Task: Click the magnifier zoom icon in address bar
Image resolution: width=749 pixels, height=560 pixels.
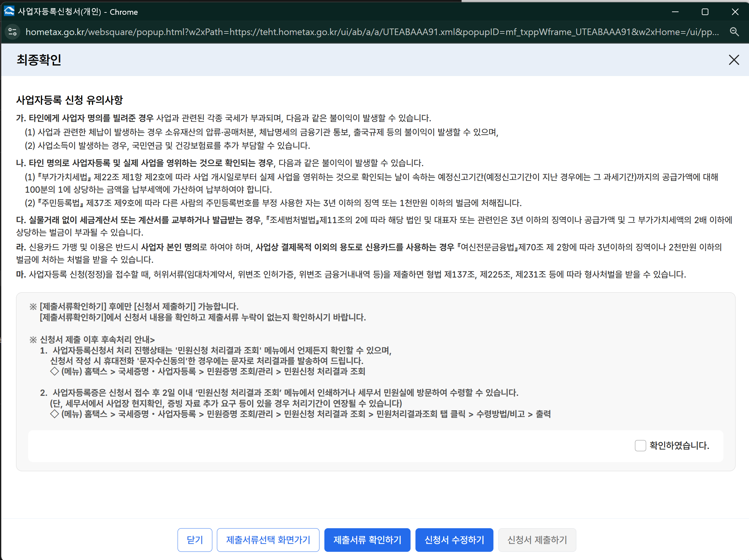Action: [x=734, y=32]
